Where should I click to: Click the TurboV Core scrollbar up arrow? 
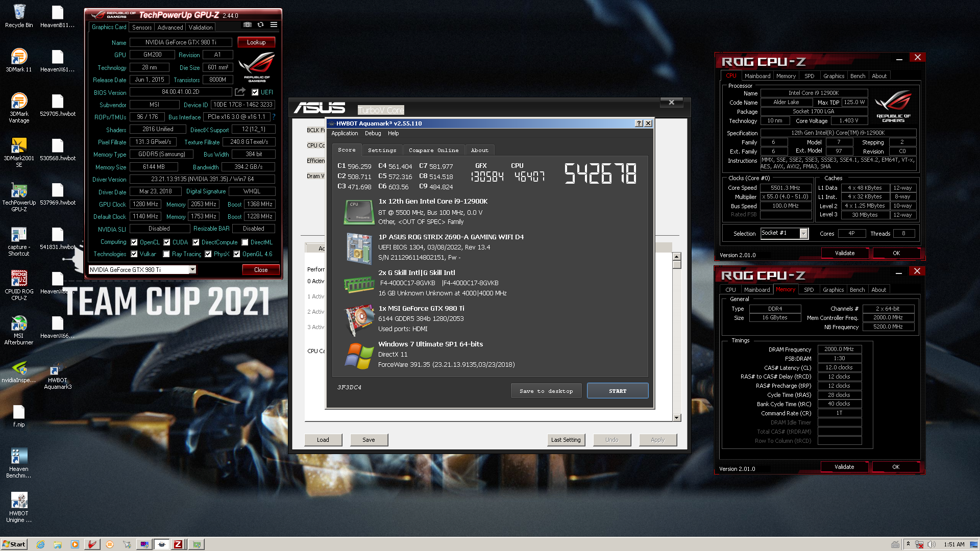tap(677, 257)
